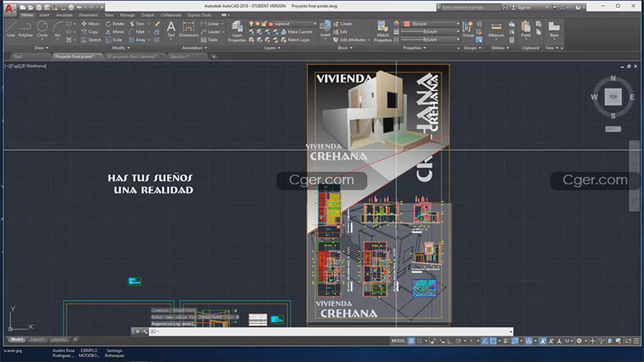Toggle lineweight display in status bar
This screenshot has width=644, height=362.
coord(506,341)
